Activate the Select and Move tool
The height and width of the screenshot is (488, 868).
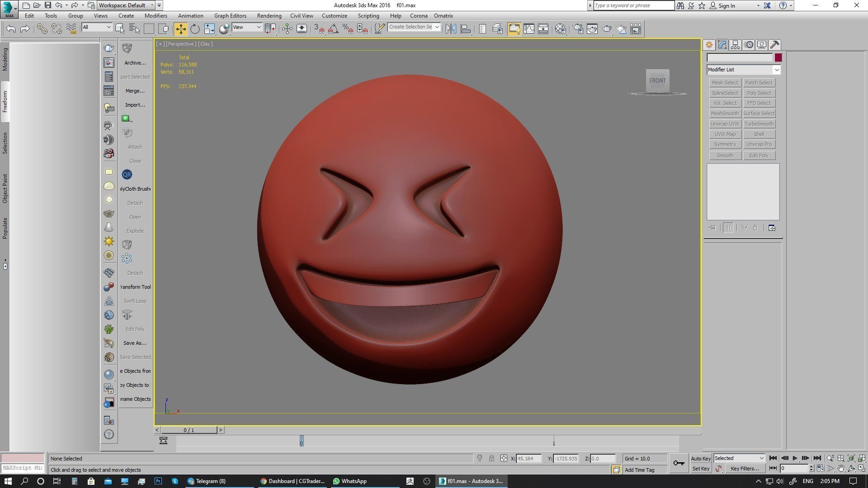(x=180, y=29)
